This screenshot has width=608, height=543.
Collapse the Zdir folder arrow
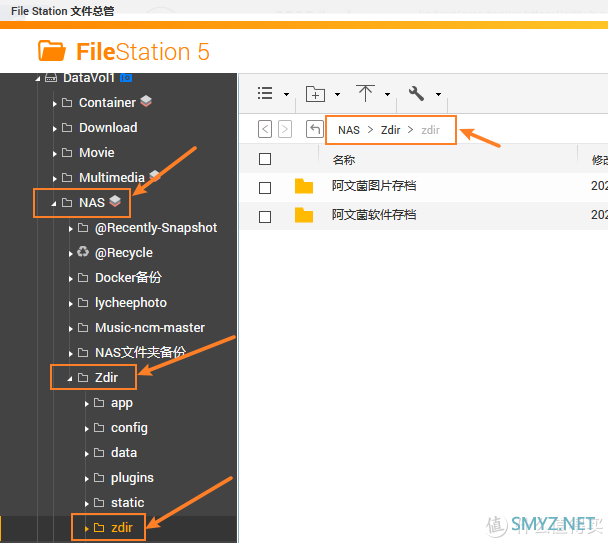click(x=69, y=379)
